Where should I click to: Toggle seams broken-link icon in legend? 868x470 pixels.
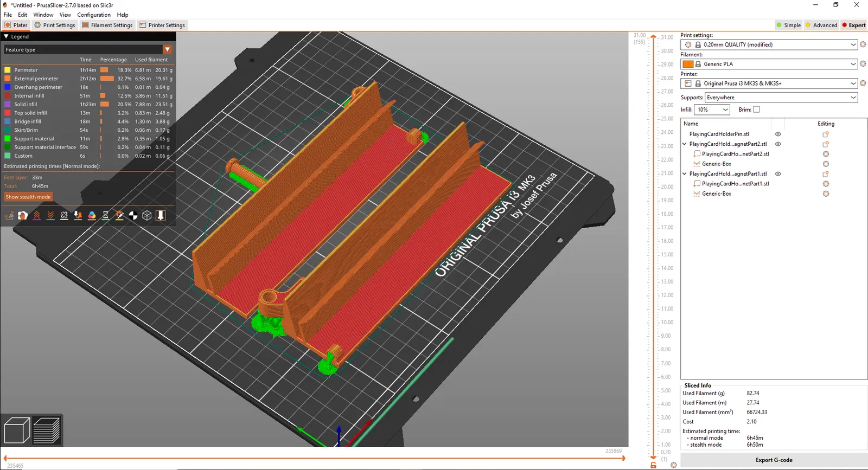tap(64, 216)
